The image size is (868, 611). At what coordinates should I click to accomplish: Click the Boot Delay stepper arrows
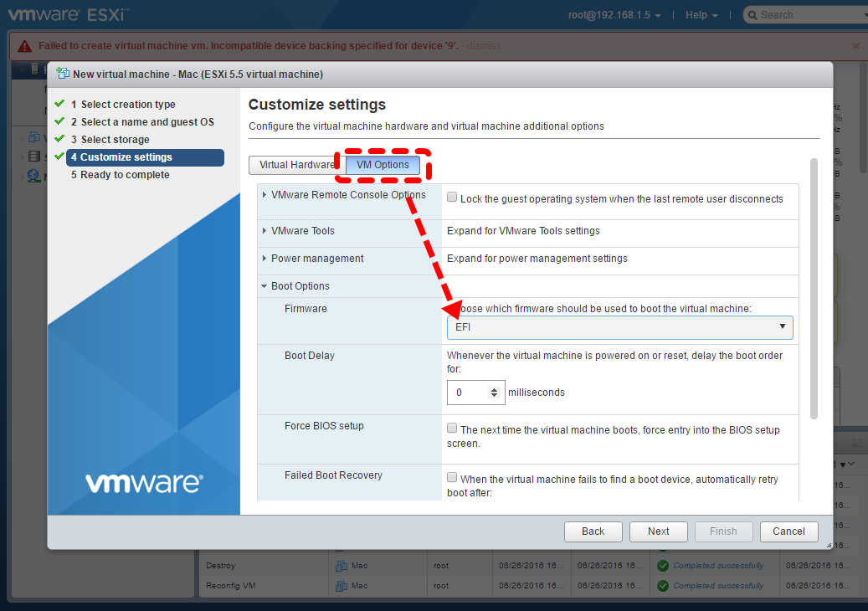(x=495, y=393)
